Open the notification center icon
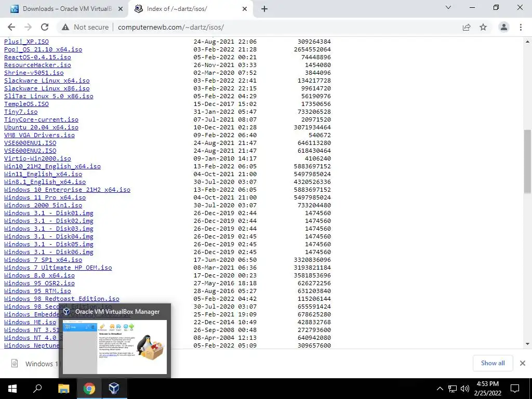The height and width of the screenshot is (399, 532). (x=515, y=389)
